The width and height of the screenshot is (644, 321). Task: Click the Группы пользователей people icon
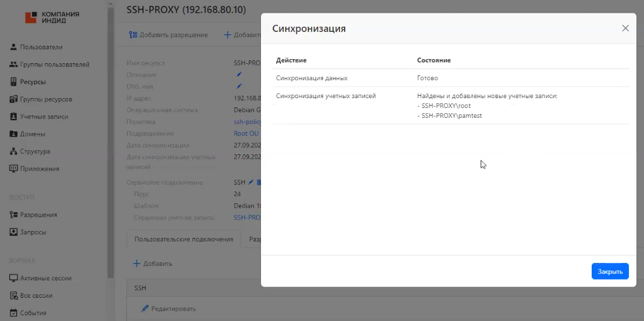click(x=14, y=64)
